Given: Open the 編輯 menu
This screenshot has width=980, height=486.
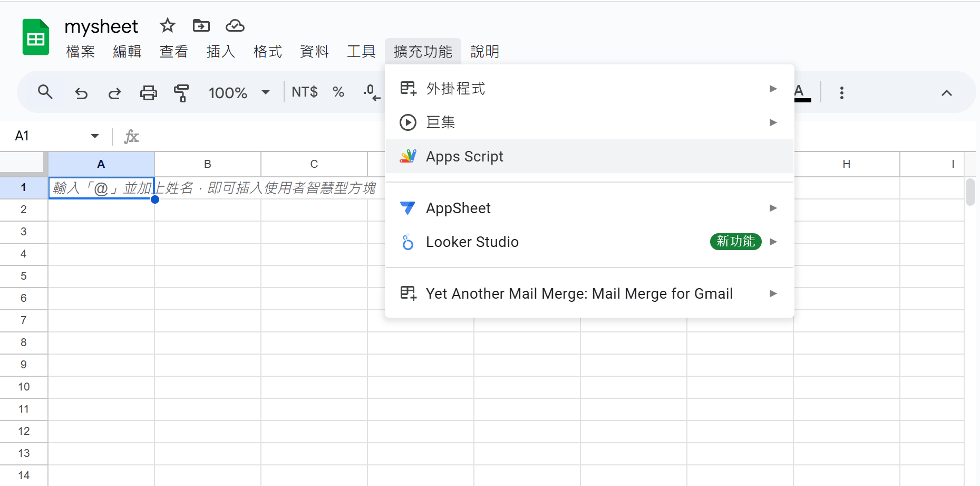Looking at the screenshot, I should (x=127, y=52).
